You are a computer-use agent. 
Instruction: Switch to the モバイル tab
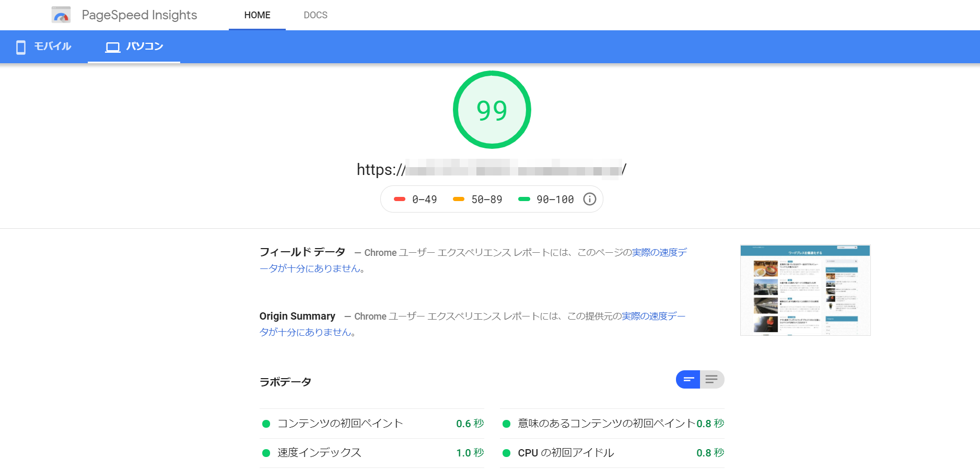pos(44,47)
